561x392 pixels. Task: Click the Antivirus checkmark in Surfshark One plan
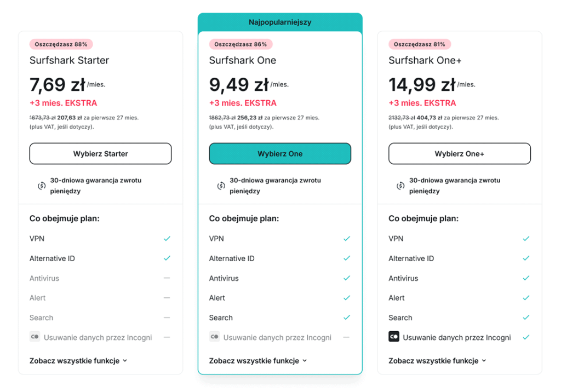pyautogui.click(x=346, y=278)
